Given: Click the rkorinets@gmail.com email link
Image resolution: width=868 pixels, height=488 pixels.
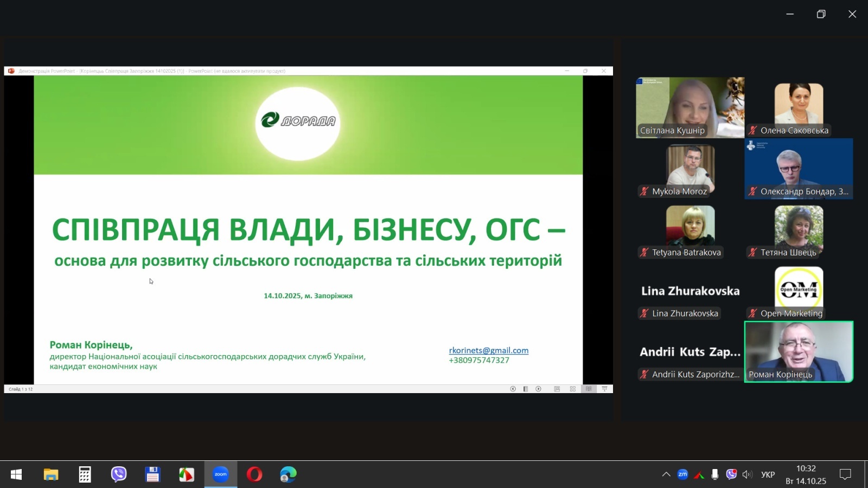Looking at the screenshot, I should coord(488,350).
